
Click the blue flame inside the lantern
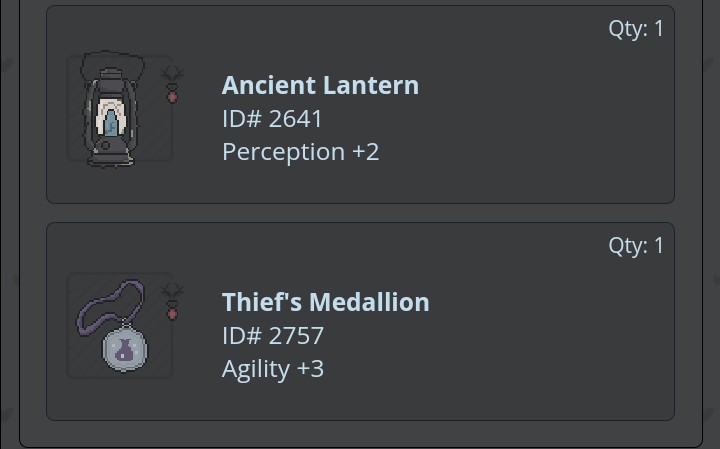coord(111,123)
